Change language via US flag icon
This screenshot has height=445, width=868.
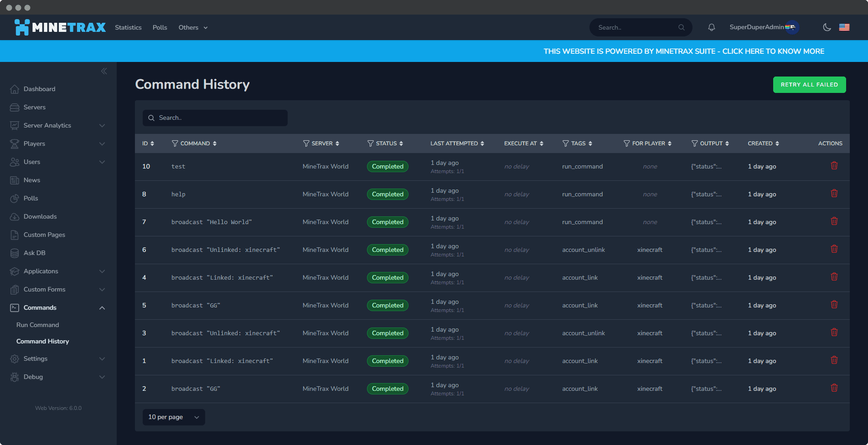pyautogui.click(x=844, y=27)
